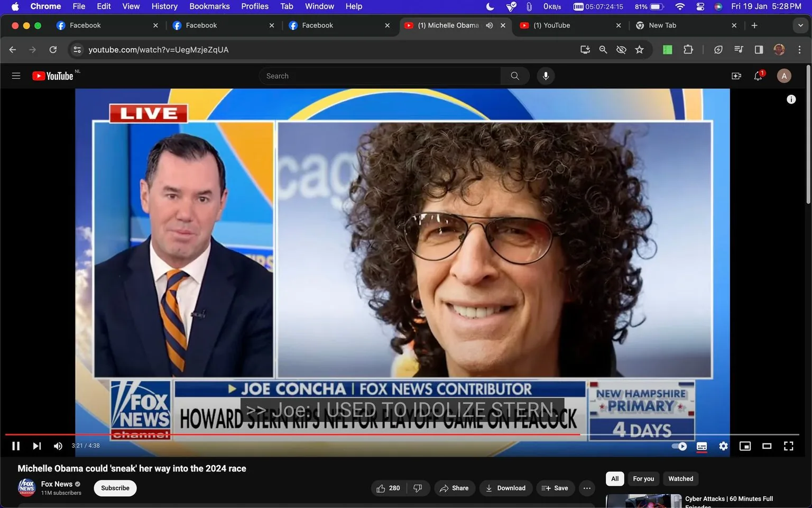Enable subtitles with the CC button
Image resolution: width=812 pixels, height=508 pixels.
point(702,446)
